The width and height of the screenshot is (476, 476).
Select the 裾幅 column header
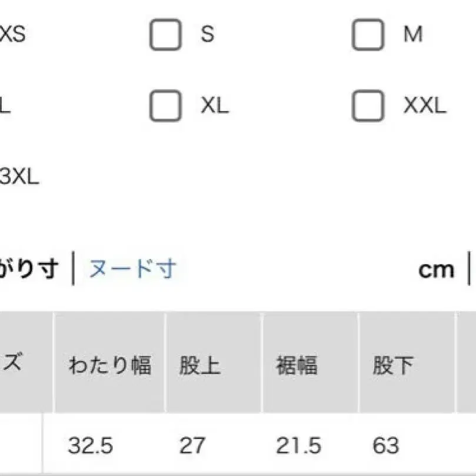coord(297,365)
